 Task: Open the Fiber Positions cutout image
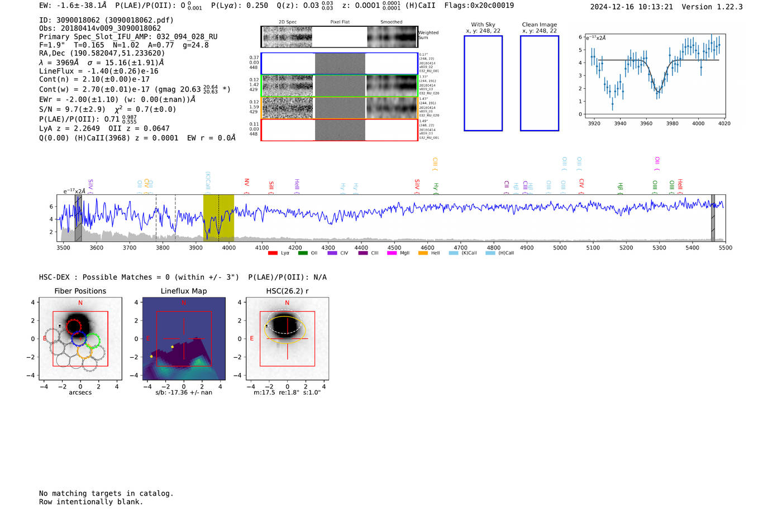pyautogui.click(x=80, y=338)
